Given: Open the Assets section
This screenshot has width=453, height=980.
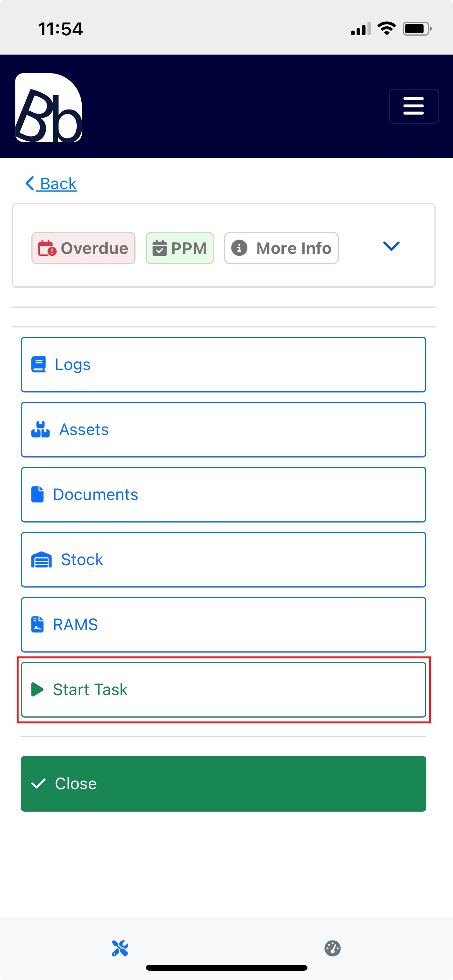Looking at the screenshot, I should [223, 430].
